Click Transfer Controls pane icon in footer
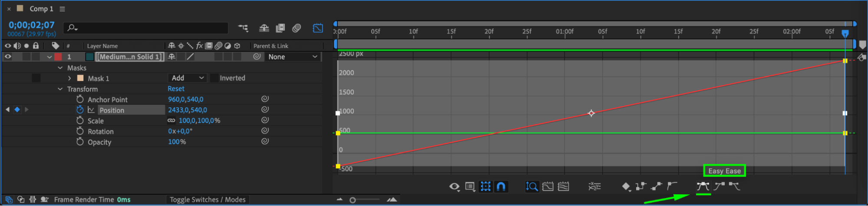 (21, 199)
